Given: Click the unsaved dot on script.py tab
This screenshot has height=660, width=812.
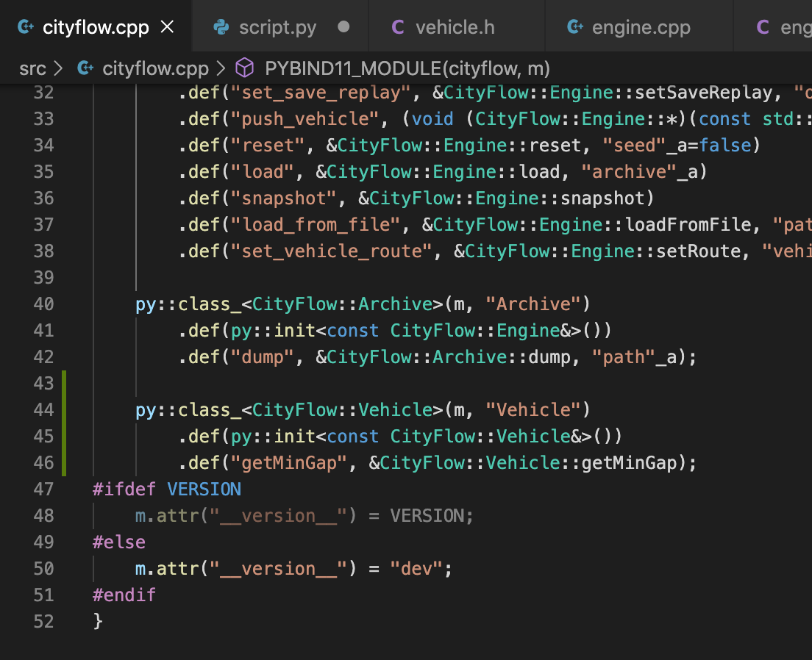Looking at the screenshot, I should (x=343, y=26).
